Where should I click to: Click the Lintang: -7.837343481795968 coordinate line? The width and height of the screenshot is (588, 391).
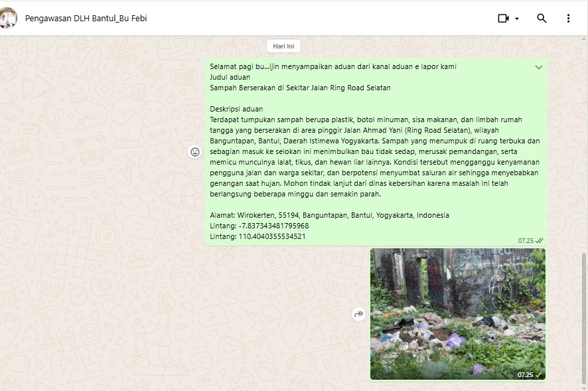(x=259, y=226)
